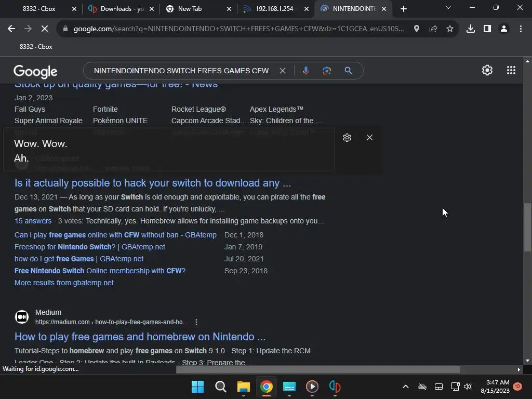Image resolution: width=532 pixels, height=399 pixels.
Task: Open the media player taskbar icon
Action: coord(312,387)
